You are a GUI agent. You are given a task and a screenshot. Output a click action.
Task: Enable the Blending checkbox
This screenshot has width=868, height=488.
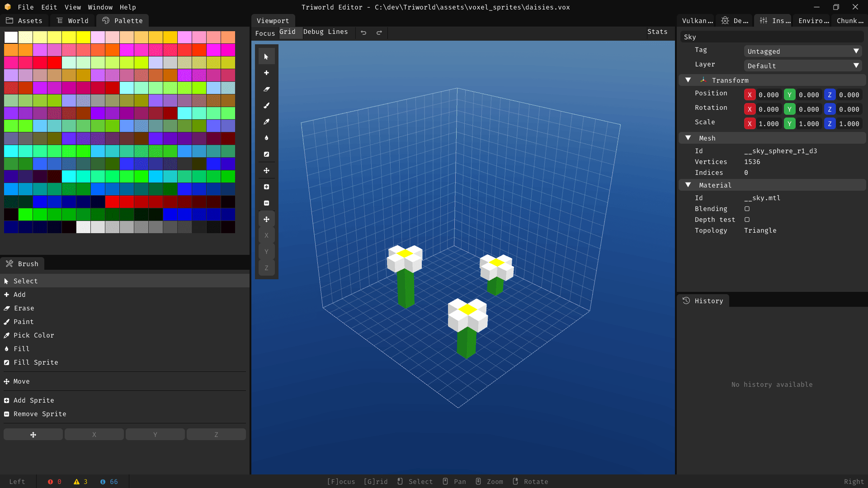pos(747,209)
